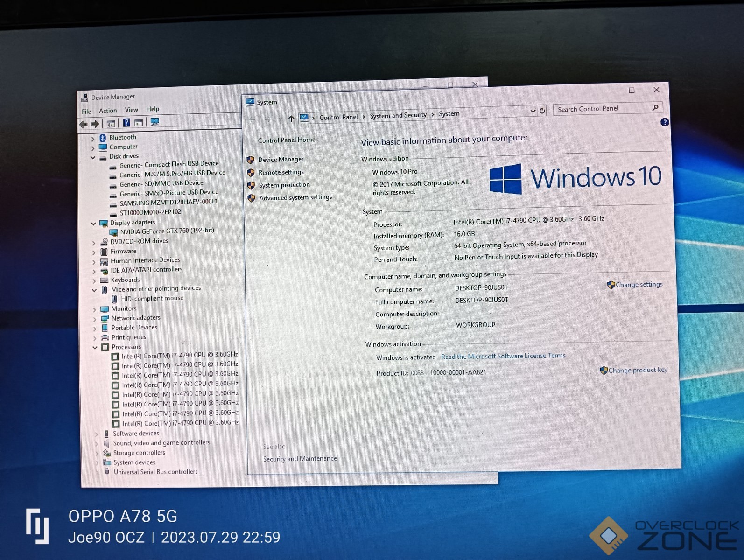Expand the Bluetooth category
Screen dimensions: 744x560
[x=93, y=139]
